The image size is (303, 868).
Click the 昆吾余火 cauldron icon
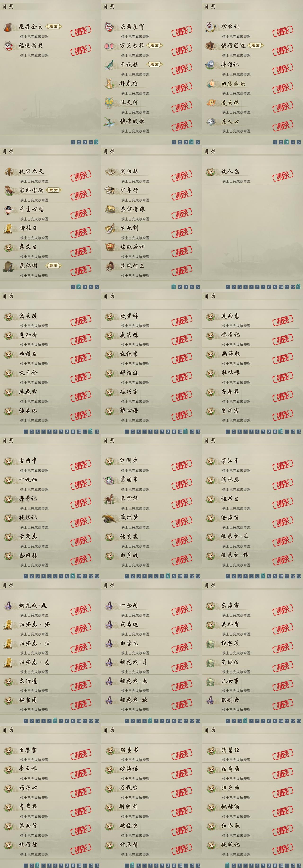9,27
